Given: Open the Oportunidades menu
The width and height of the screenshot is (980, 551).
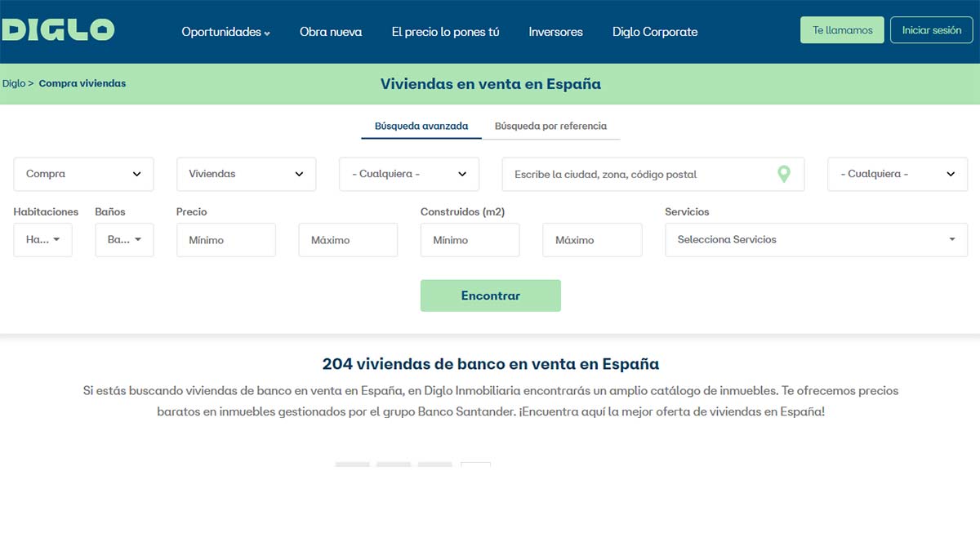Looking at the screenshot, I should (x=225, y=32).
